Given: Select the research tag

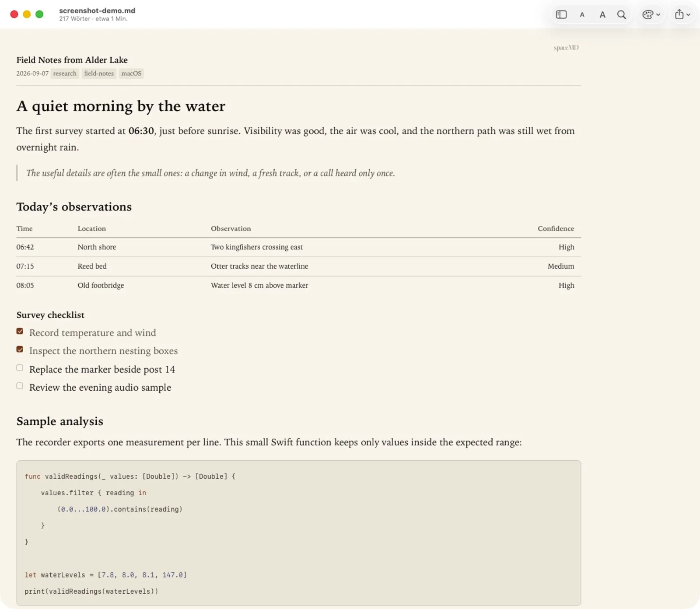Looking at the screenshot, I should click(65, 73).
